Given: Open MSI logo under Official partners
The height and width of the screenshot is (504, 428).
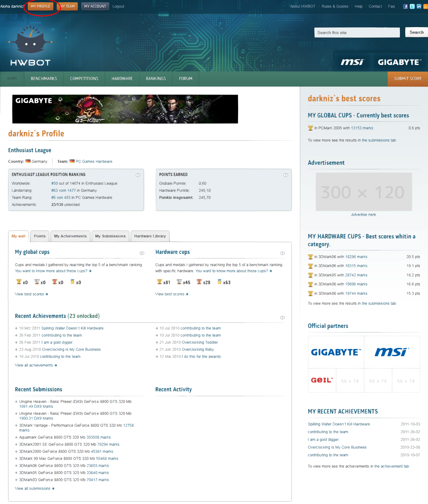Looking at the screenshot, I should [392, 352].
